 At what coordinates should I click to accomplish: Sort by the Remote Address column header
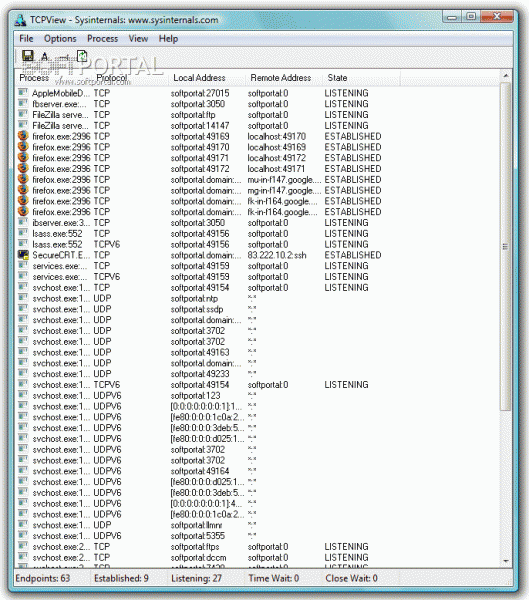tap(284, 78)
